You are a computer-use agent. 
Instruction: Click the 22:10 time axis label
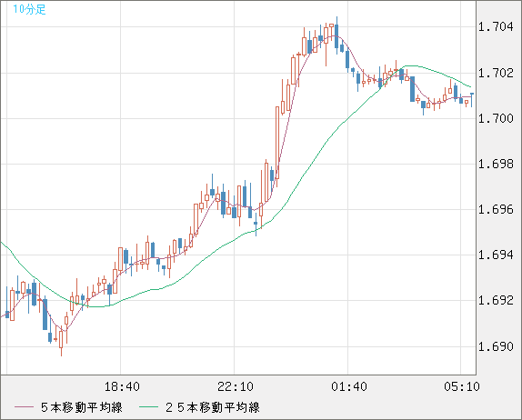(236, 386)
